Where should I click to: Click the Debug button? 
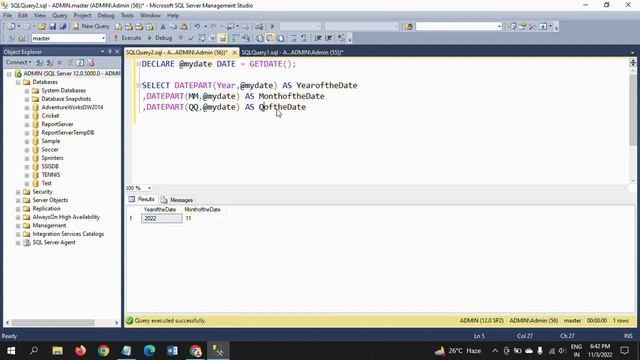coord(160,38)
